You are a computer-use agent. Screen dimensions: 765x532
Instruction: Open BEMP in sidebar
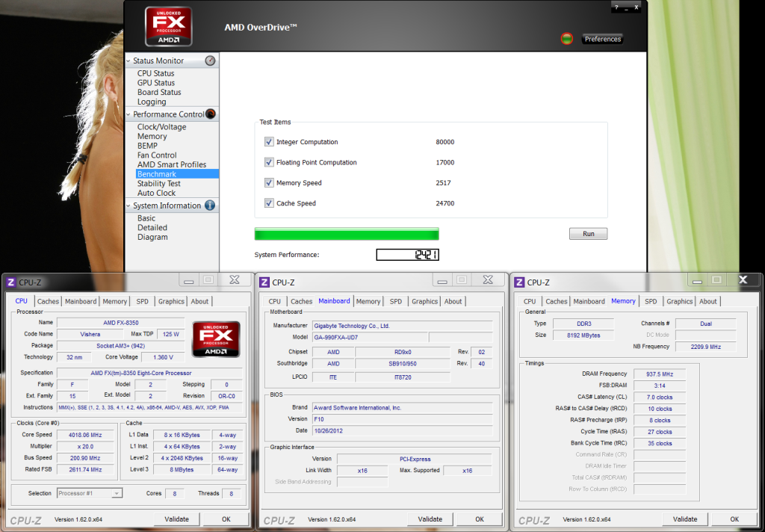click(x=147, y=146)
